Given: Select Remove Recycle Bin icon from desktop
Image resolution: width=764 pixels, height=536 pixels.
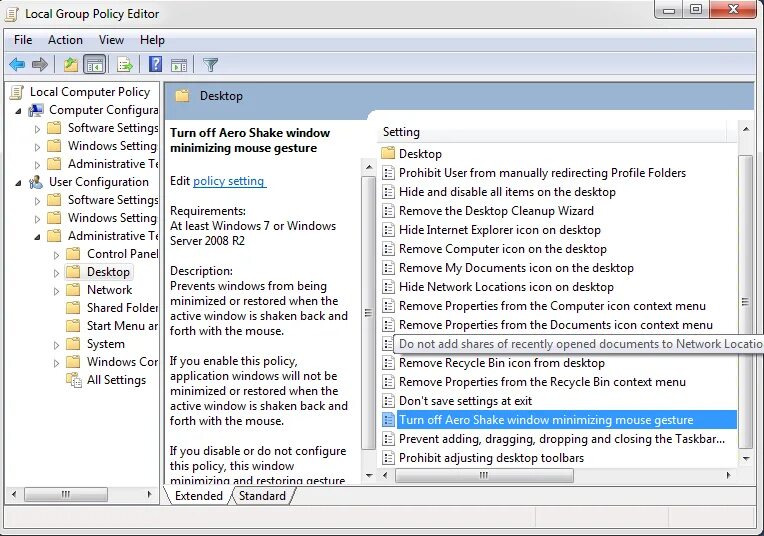Looking at the screenshot, I should point(502,363).
